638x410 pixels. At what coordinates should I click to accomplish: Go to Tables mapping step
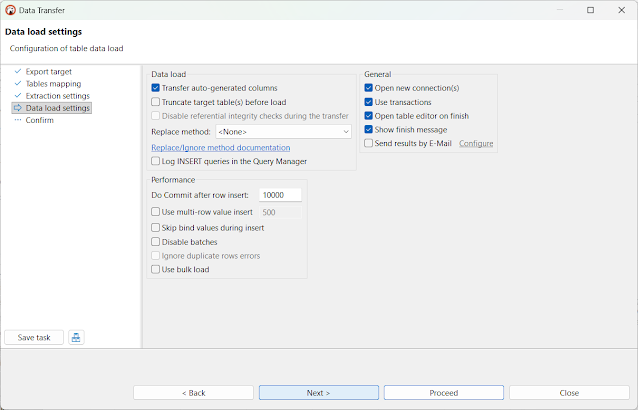click(x=53, y=84)
